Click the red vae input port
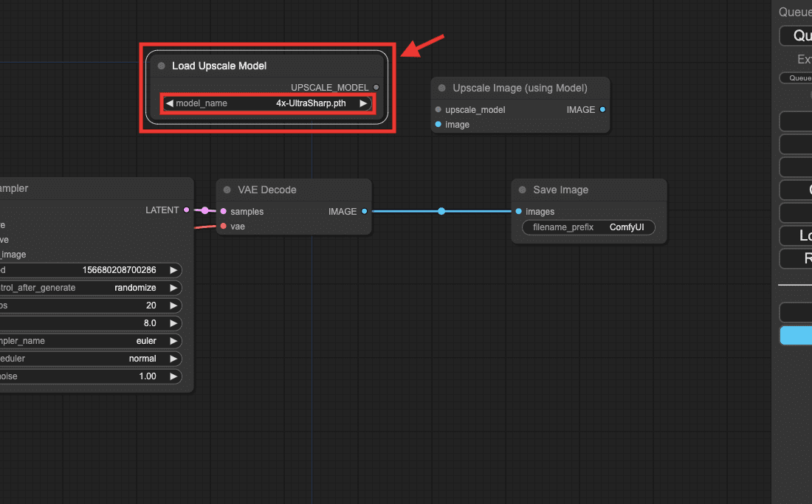Viewport: 812px width, 504px height. pyautogui.click(x=223, y=227)
